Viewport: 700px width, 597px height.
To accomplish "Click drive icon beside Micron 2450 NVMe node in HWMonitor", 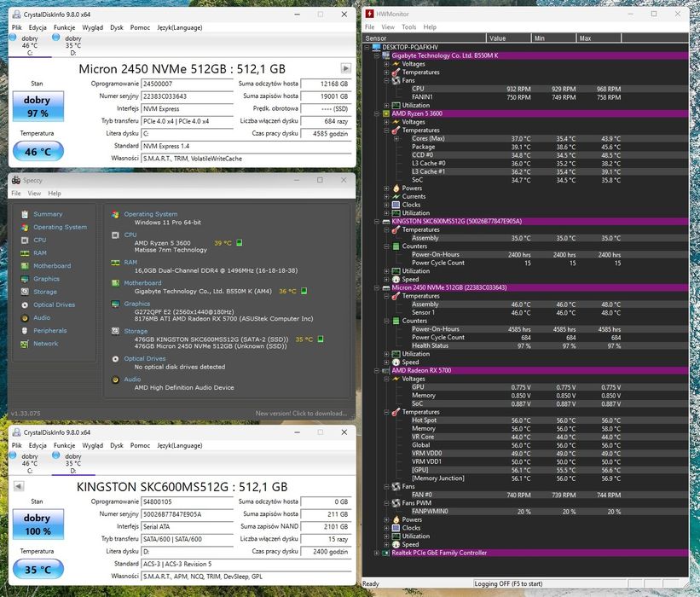I will coord(386,287).
